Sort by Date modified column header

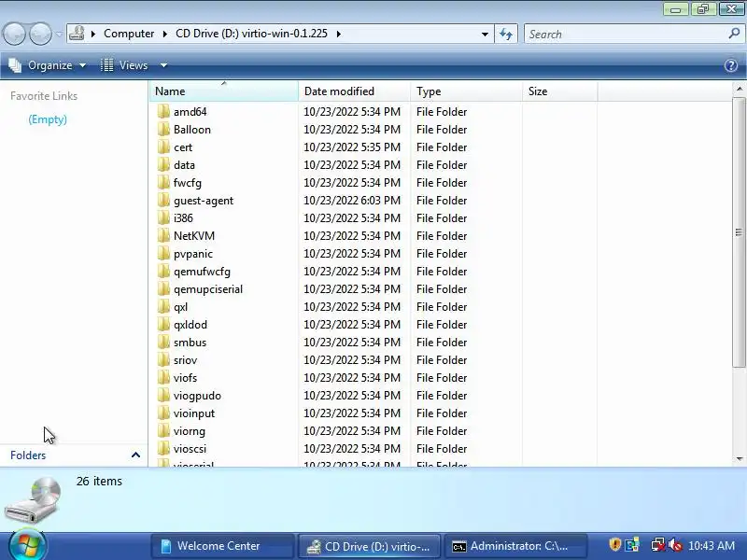(x=354, y=91)
